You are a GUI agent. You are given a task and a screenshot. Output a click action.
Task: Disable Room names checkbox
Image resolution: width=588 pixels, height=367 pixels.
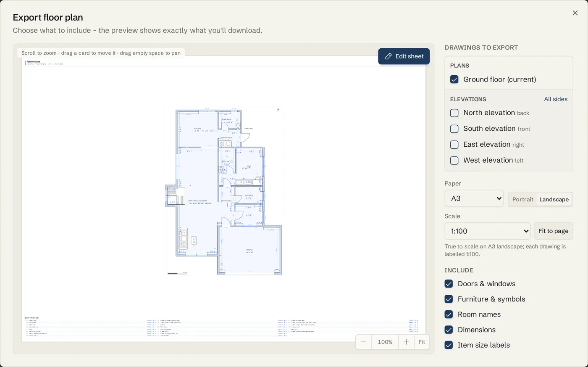pos(449,314)
